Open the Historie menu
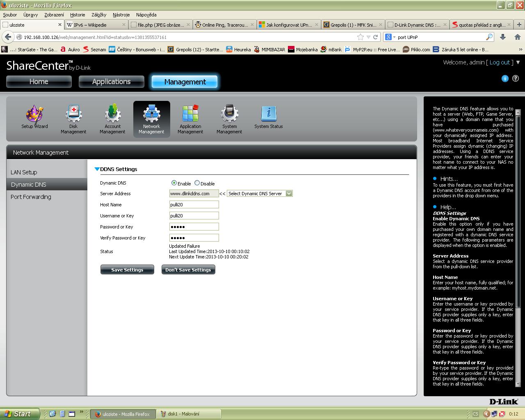 (x=78, y=15)
